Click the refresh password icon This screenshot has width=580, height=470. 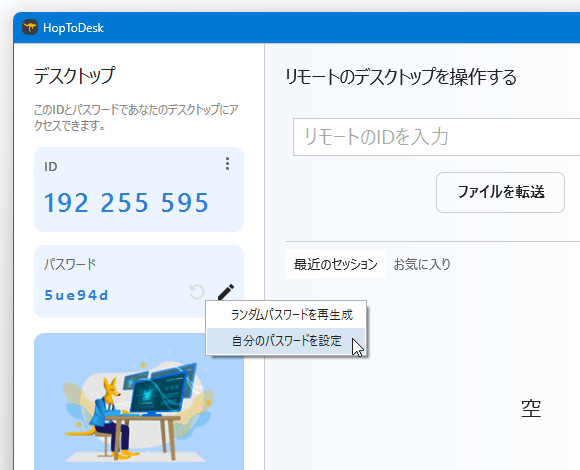click(x=197, y=291)
